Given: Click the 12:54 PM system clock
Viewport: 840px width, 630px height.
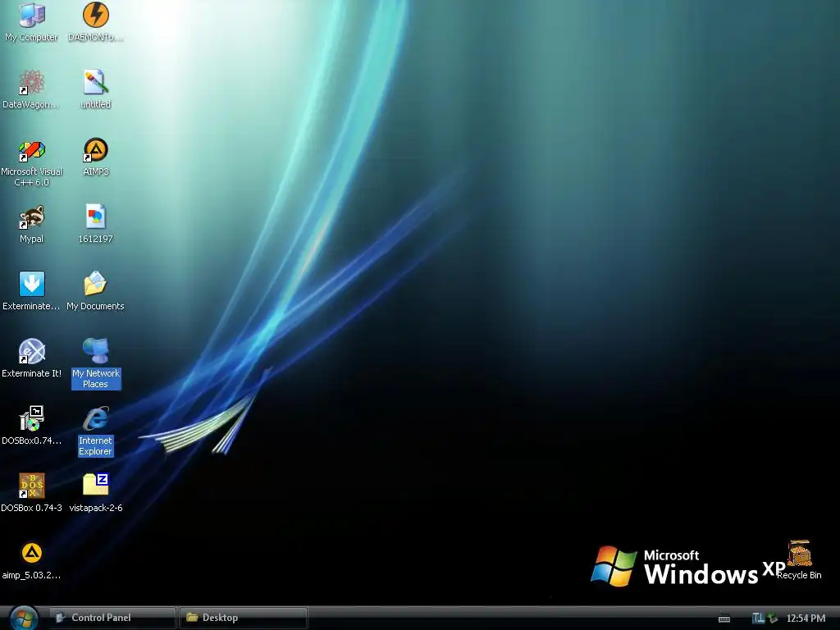Looking at the screenshot, I should tap(806, 619).
